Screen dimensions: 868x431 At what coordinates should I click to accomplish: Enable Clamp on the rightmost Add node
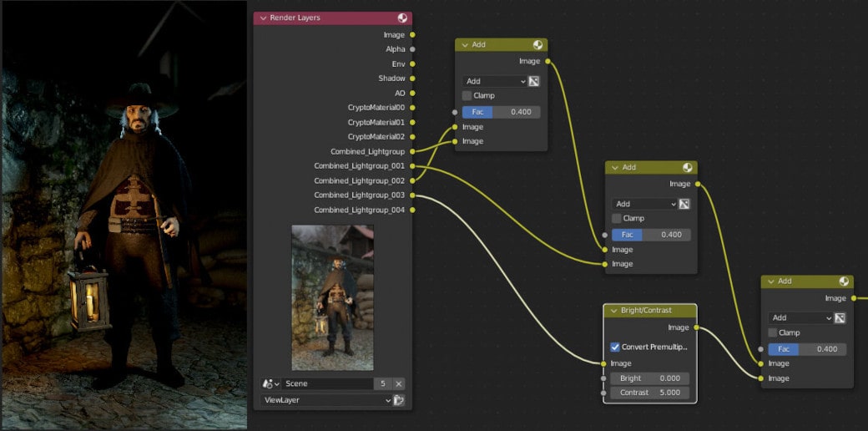[773, 332]
